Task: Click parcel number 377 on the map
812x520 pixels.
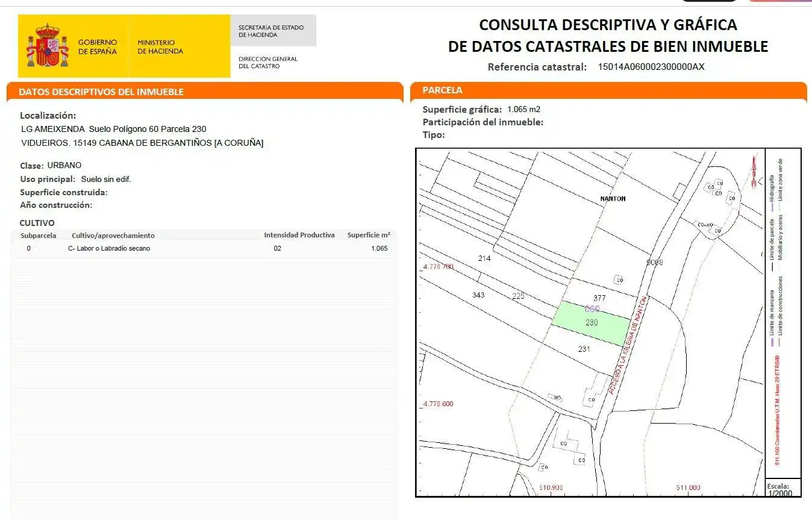Action: [599, 298]
